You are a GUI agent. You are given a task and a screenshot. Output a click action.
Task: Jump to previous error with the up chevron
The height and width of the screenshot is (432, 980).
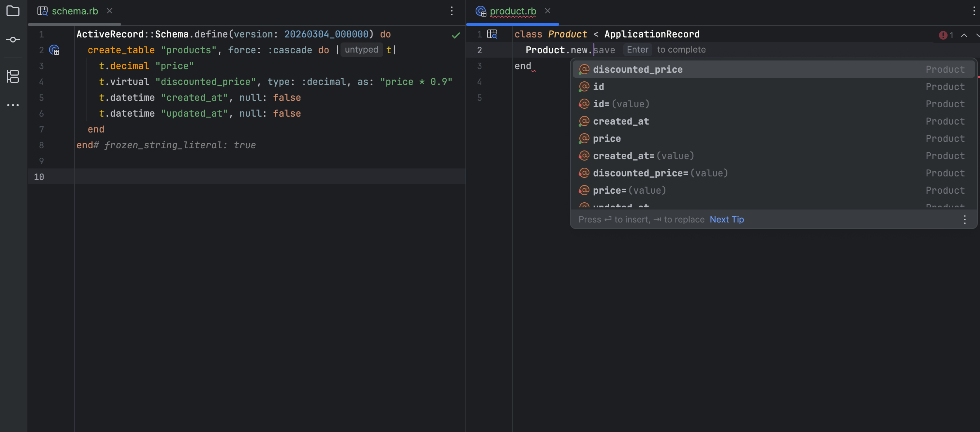pos(964,35)
